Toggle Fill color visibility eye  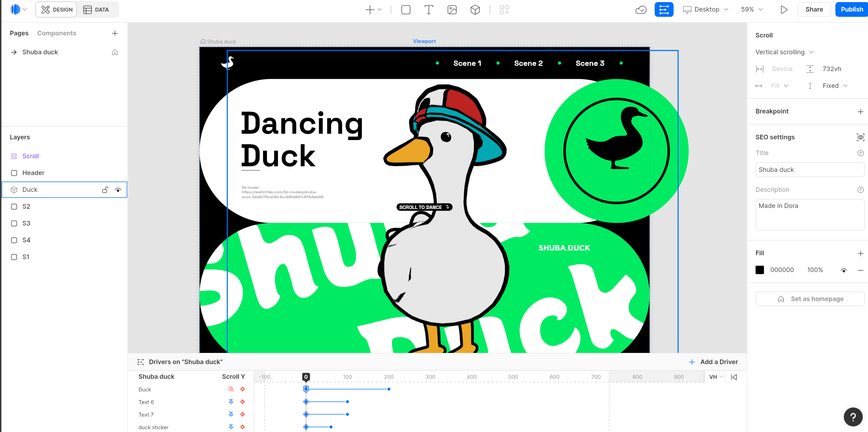click(x=844, y=270)
